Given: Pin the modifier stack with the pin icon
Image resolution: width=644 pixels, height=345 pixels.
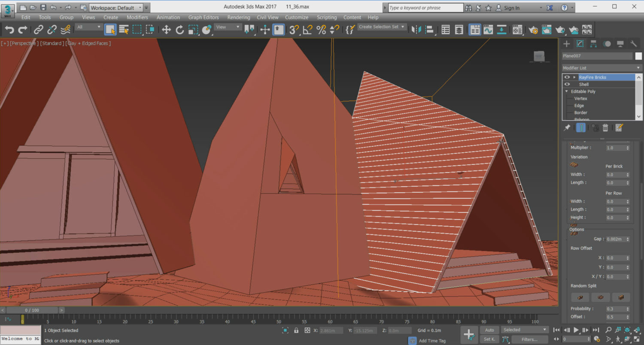Looking at the screenshot, I should [567, 127].
